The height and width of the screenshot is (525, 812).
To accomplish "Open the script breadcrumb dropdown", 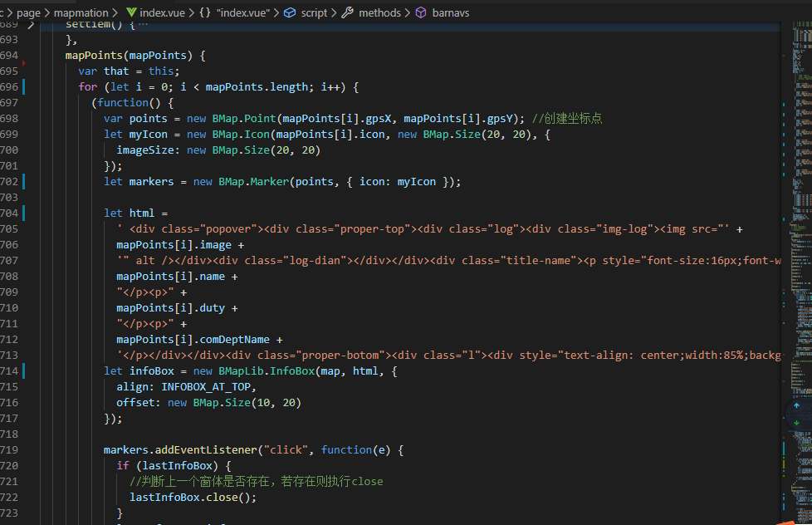I will pyautogui.click(x=315, y=12).
